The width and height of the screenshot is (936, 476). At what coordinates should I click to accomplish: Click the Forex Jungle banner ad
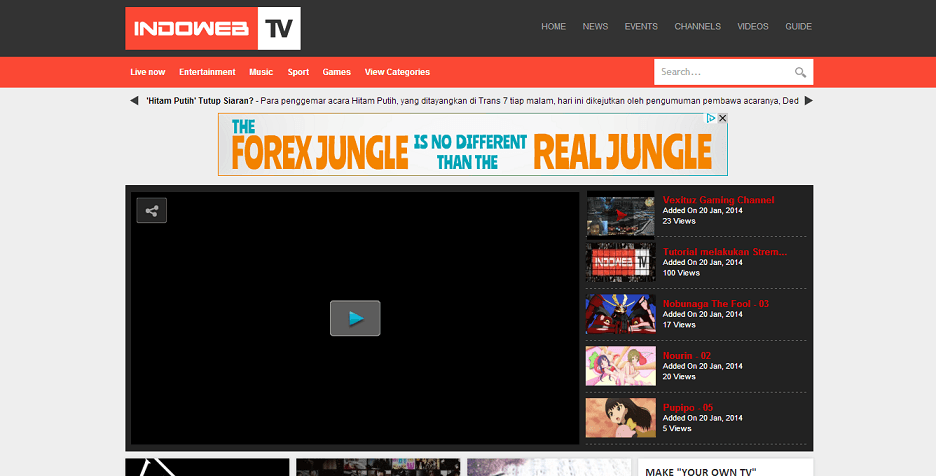point(473,145)
